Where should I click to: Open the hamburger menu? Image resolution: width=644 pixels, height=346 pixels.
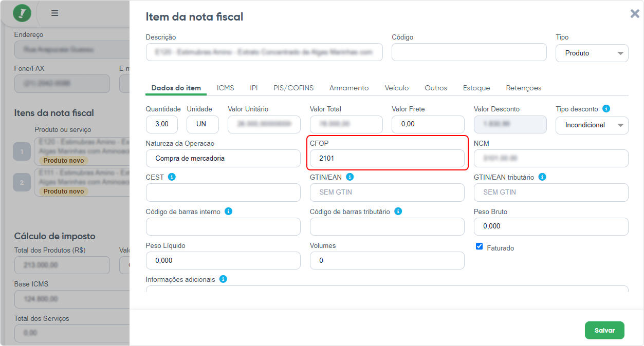[54, 13]
